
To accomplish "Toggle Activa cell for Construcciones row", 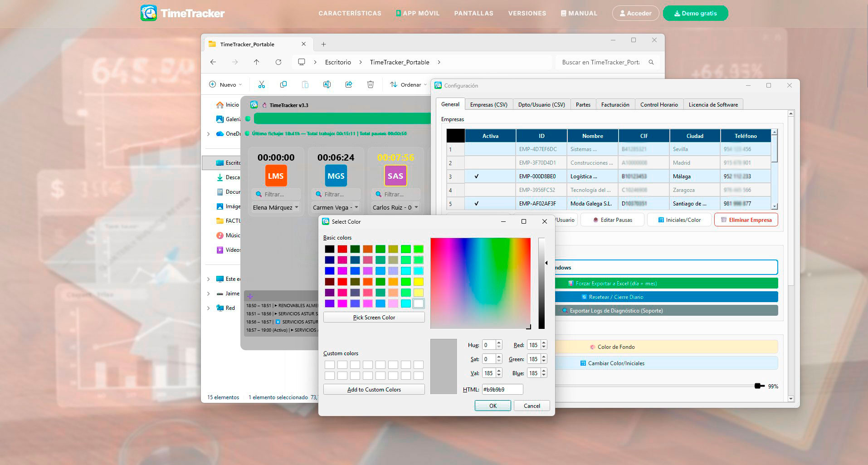I will 490,162.
